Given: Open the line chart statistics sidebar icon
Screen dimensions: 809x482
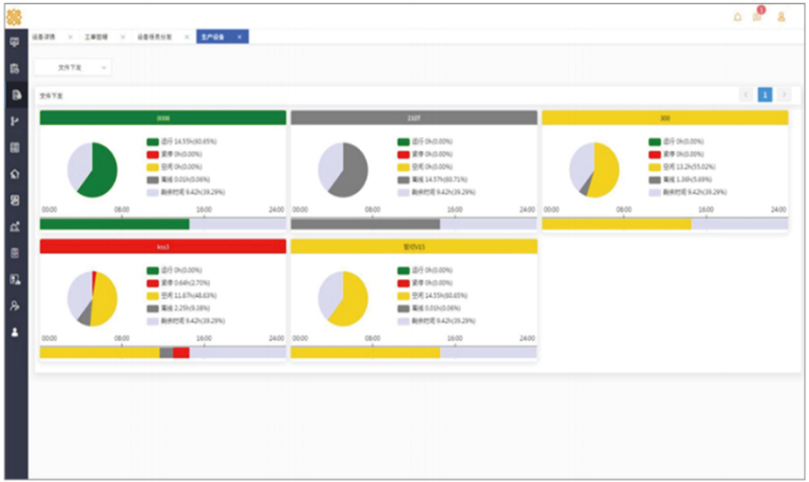Looking at the screenshot, I should [x=15, y=227].
